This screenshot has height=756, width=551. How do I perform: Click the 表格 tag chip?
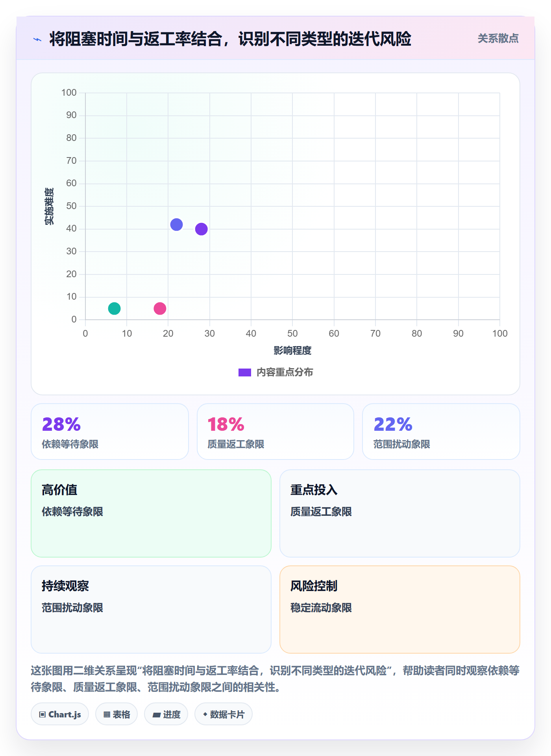116,714
